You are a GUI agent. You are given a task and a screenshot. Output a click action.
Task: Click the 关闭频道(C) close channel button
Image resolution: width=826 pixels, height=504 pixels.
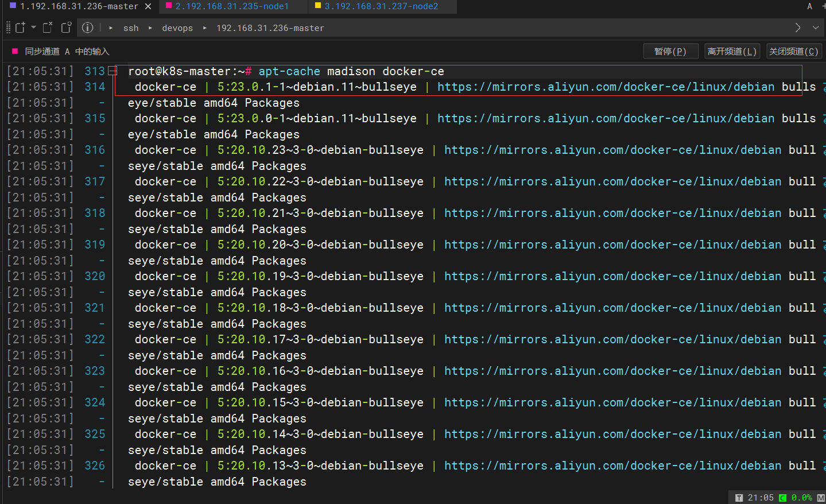tap(793, 51)
